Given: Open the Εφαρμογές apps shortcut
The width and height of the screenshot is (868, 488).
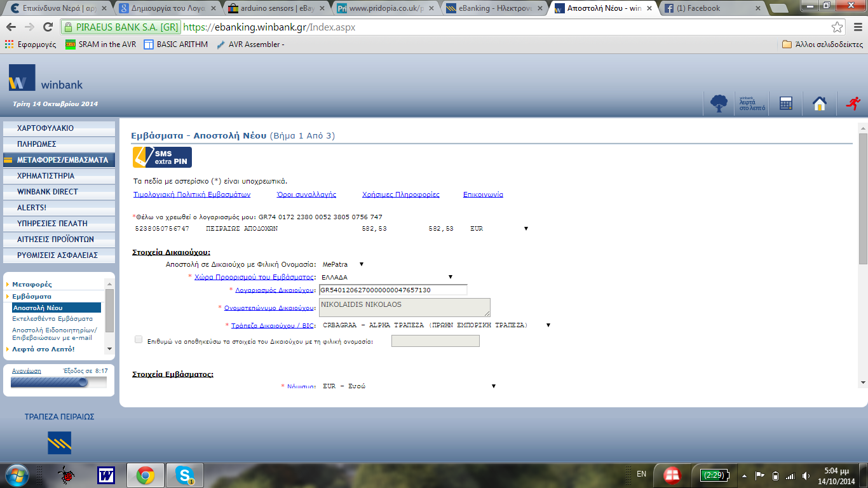Looking at the screenshot, I should point(31,44).
